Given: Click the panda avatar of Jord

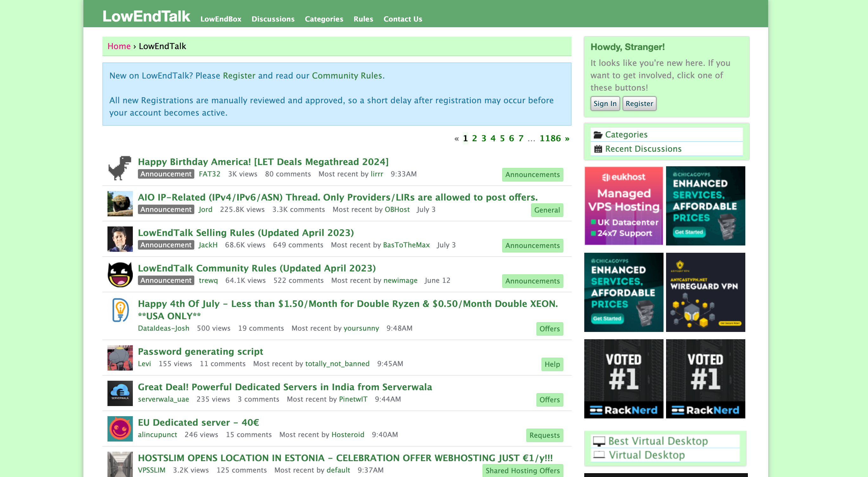Looking at the screenshot, I should coord(120,203).
